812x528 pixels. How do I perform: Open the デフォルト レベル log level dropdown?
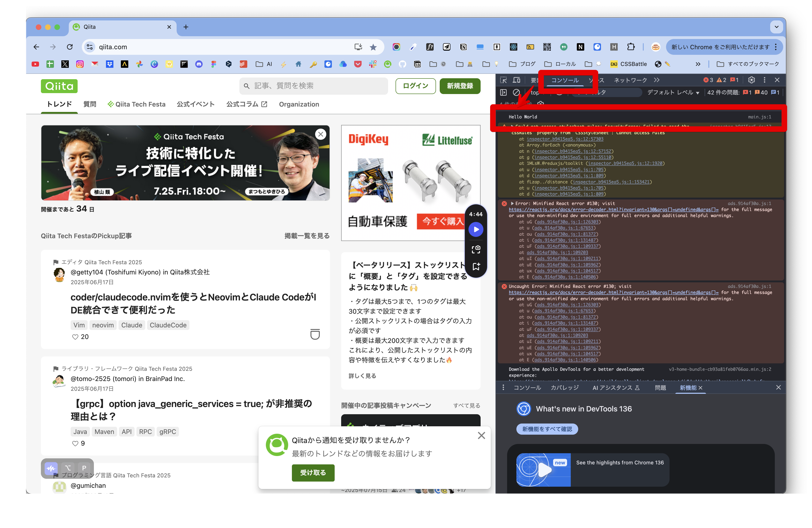(673, 92)
